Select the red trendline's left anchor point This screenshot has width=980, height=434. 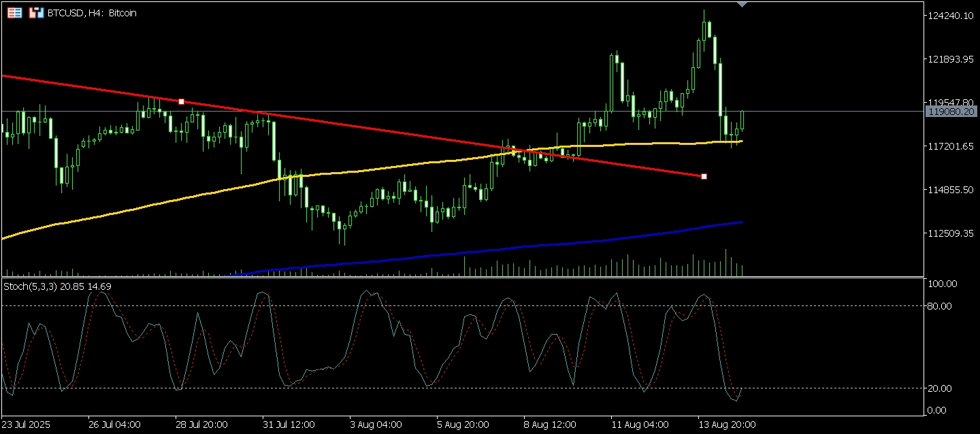[x=181, y=101]
